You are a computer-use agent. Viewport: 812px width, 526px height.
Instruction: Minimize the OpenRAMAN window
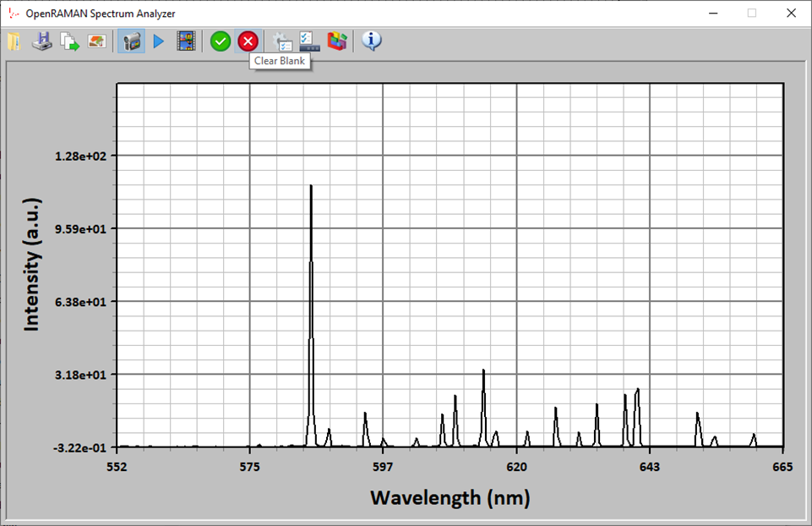click(712, 14)
